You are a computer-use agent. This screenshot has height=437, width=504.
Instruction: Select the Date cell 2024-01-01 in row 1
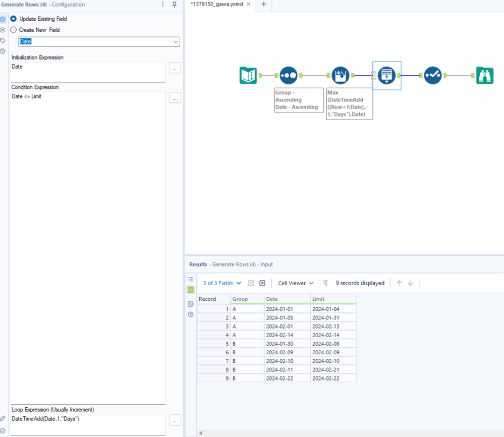pos(287,309)
